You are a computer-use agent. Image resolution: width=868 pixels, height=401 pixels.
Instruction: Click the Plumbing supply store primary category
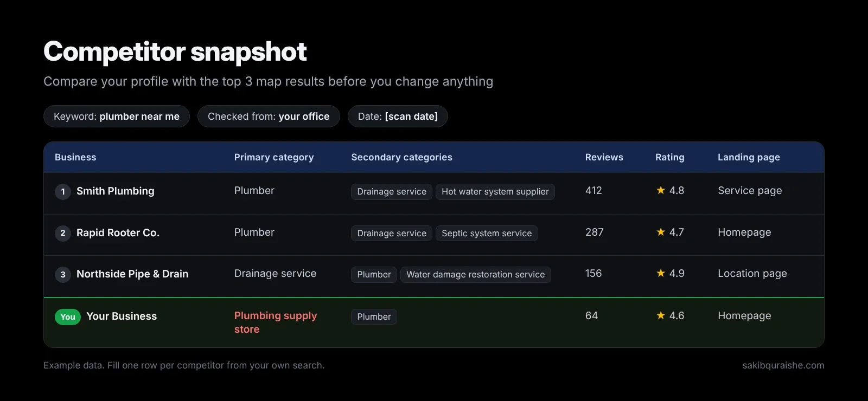pos(276,322)
